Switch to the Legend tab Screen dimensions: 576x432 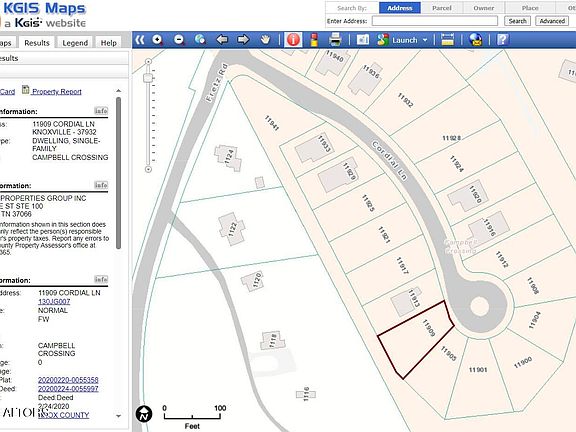[75, 43]
